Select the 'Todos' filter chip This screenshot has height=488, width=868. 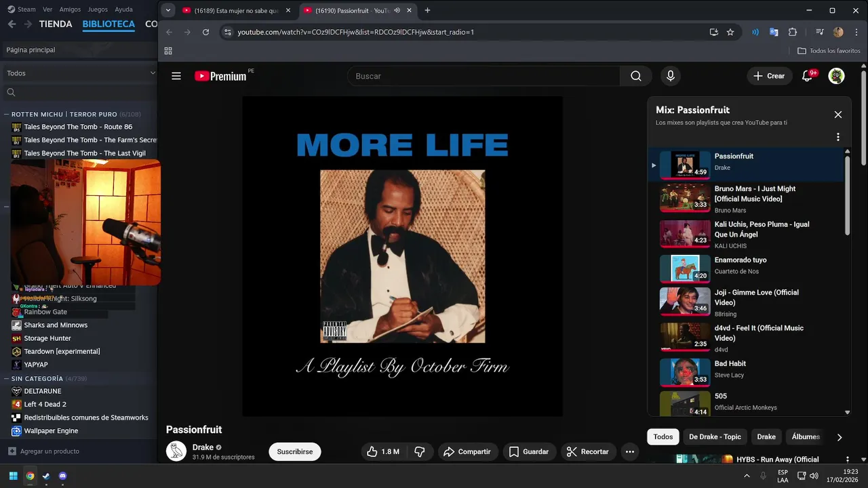(663, 437)
